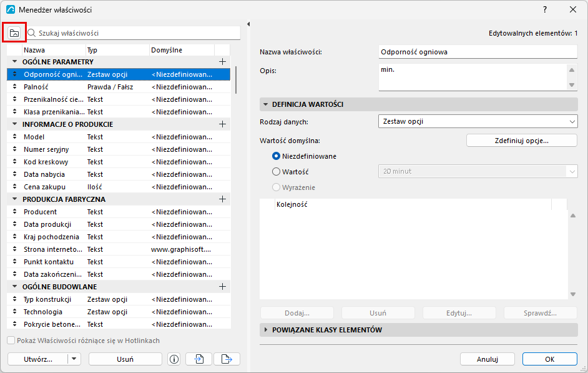
Task: Click the reorder handle of Palność row
Action: [14, 87]
